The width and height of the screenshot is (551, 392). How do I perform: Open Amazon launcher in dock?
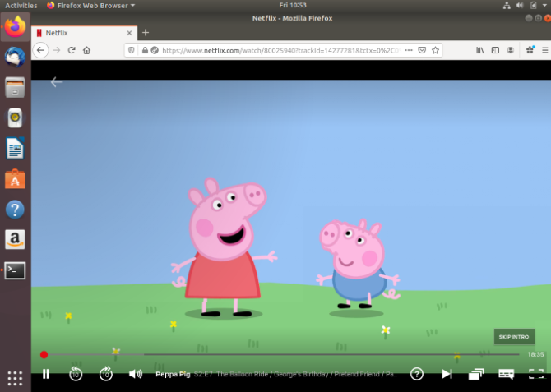15,240
